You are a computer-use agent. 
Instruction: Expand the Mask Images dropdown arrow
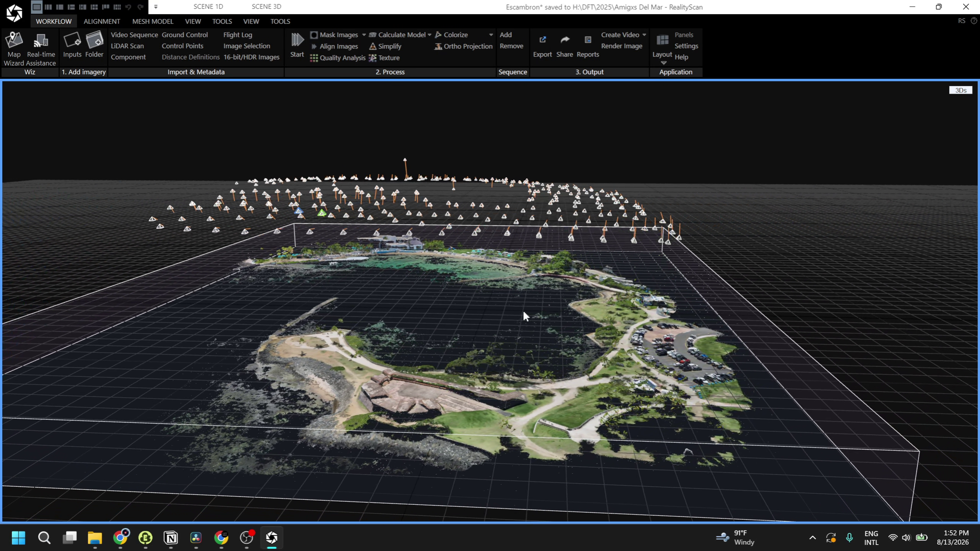point(364,35)
